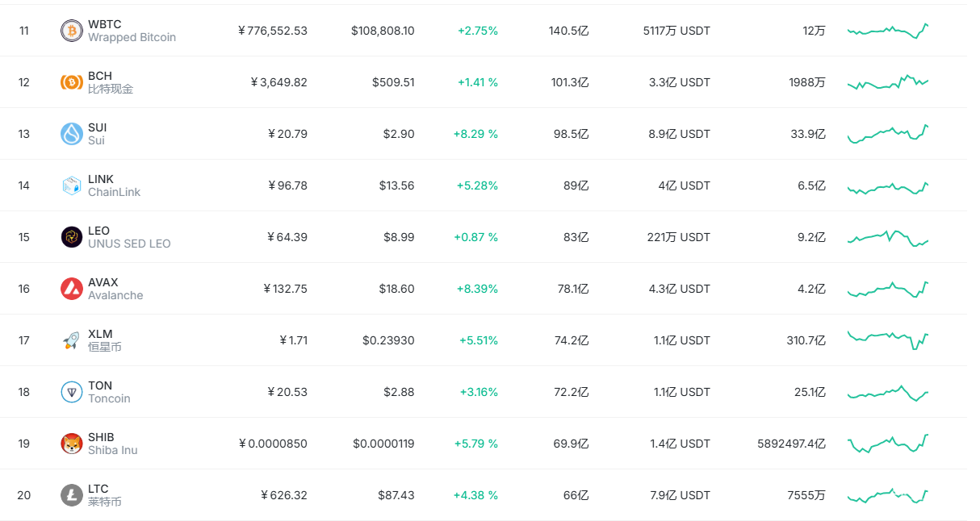The width and height of the screenshot is (980, 521).
Task: Click the UNUS SED LEO icon
Action: tap(72, 237)
